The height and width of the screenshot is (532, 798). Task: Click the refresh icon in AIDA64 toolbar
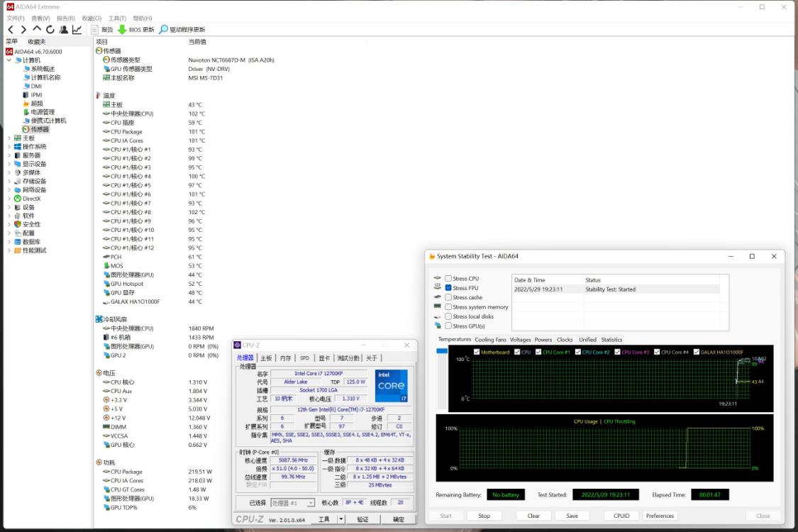[50, 30]
